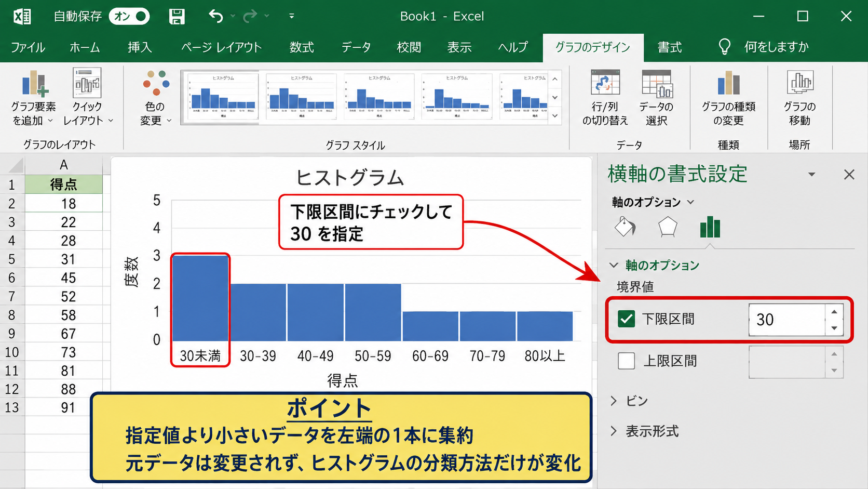Open クイックレイアウト options
The height and width of the screenshot is (489, 868).
pos(87,98)
